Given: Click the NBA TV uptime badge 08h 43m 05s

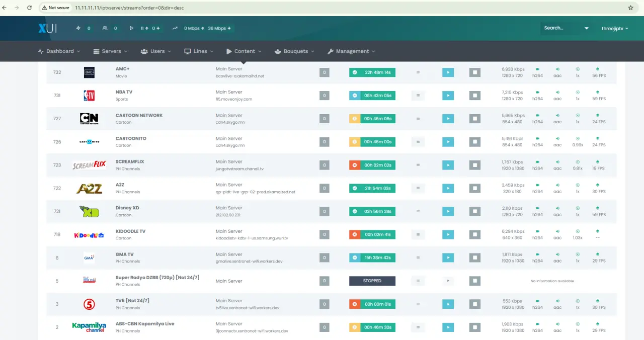Looking at the screenshot, I should [372, 96].
